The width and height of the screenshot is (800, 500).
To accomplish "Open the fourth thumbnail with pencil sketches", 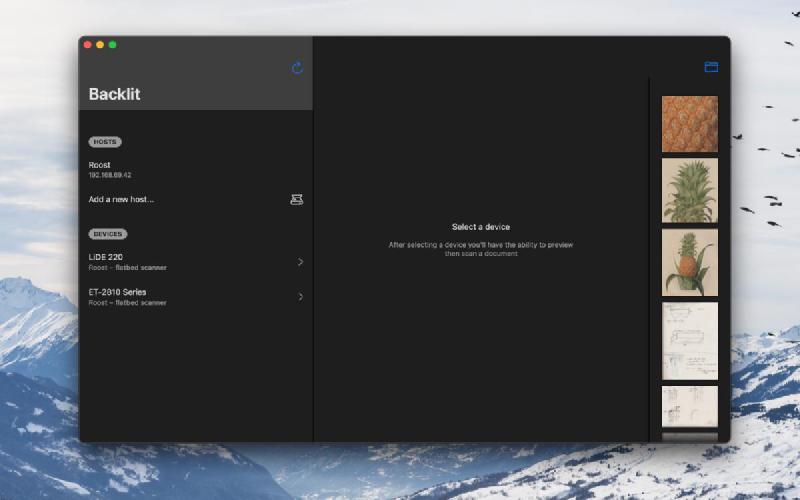I will 689,341.
